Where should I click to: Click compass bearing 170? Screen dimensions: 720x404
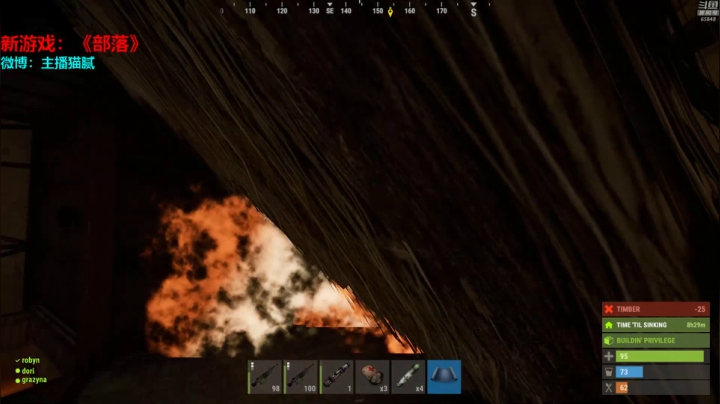pyautogui.click(x=441, y=11)
